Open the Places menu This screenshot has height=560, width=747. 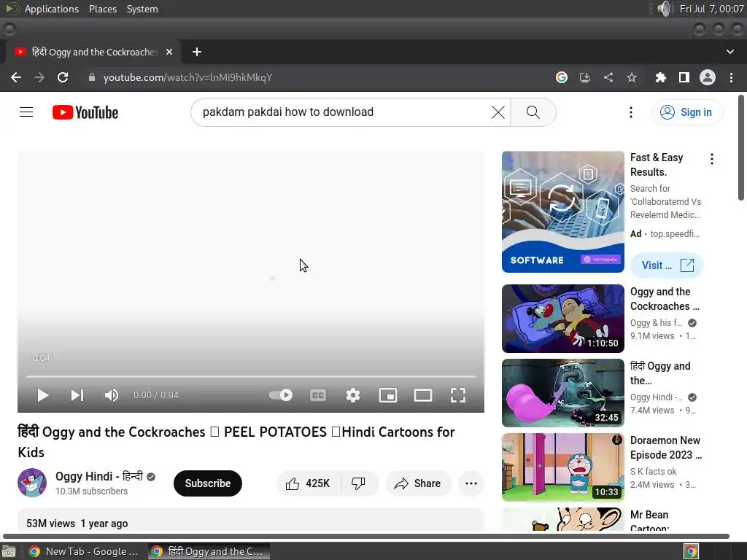coord(103,9)
